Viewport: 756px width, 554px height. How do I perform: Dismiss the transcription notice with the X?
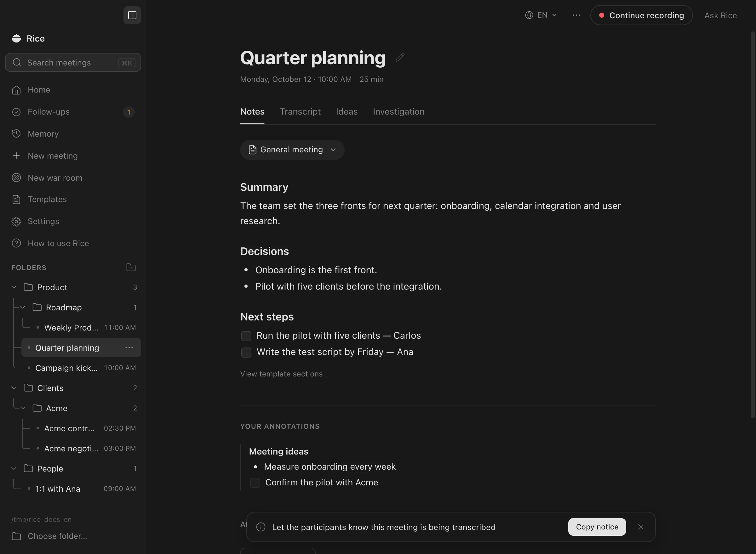click(x=641, y=527)
